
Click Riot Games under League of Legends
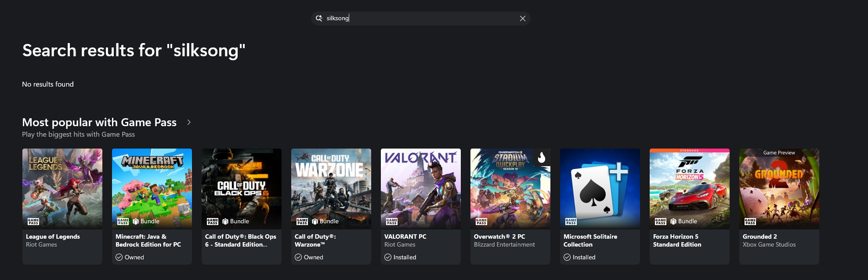41,245
